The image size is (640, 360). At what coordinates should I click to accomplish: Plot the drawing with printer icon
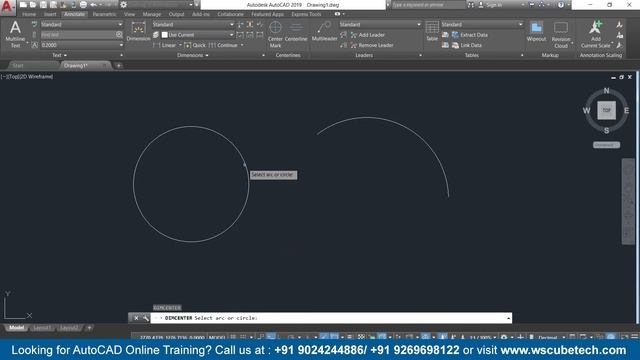point(83,5)
